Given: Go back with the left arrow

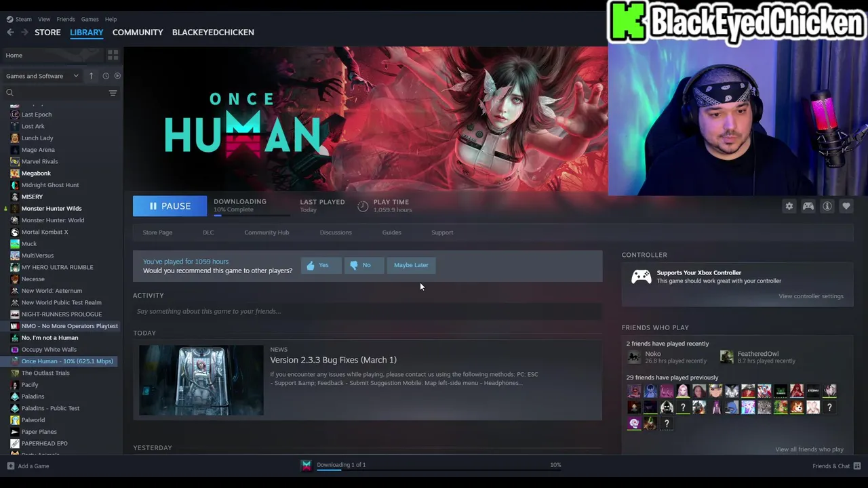Looking at the screenshot, I should (x=10, y=32).
